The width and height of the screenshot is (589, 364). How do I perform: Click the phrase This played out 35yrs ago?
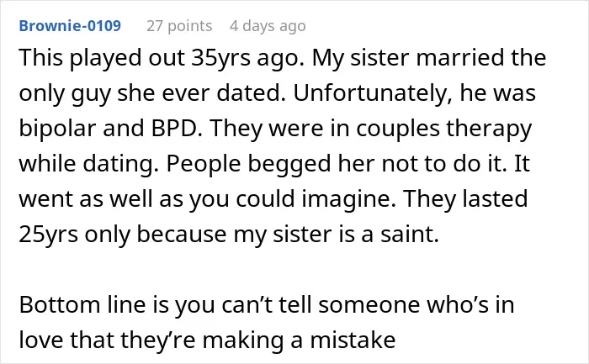click(x=162, y=58)
